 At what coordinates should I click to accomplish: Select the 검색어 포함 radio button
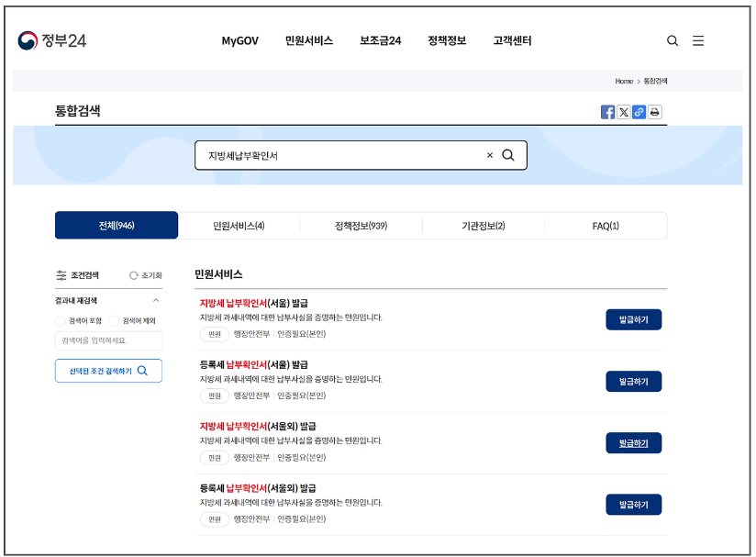61,320
